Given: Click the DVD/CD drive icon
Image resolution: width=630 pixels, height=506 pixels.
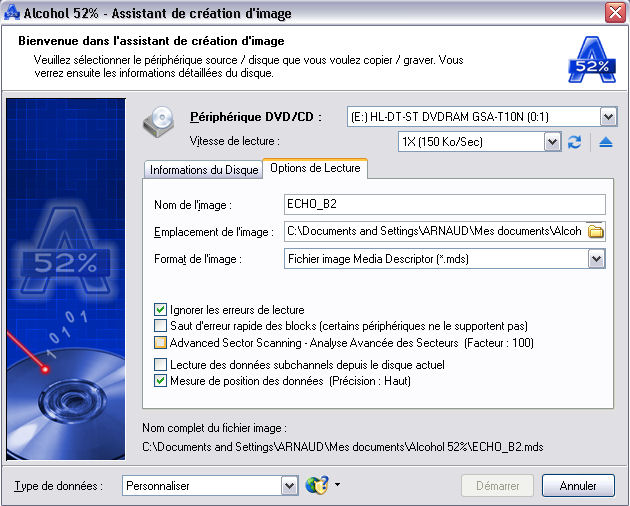Looking at the screenshot, I should point(161,122).
